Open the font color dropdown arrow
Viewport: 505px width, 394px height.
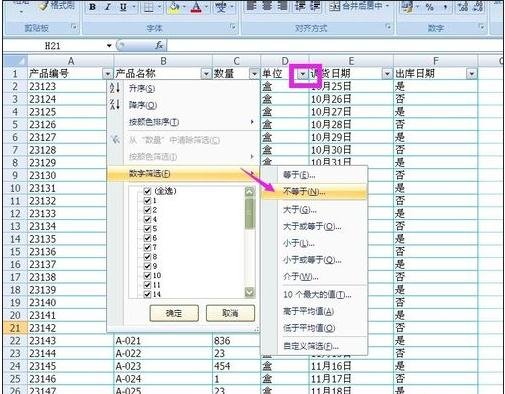pos(207,7)
